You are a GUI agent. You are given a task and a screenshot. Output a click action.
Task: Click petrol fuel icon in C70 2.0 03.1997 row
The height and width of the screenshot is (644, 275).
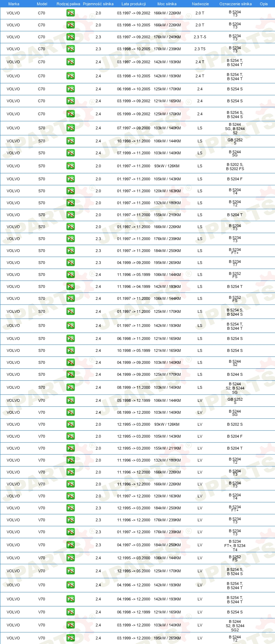pyautogui.click(x=71, y=13)
